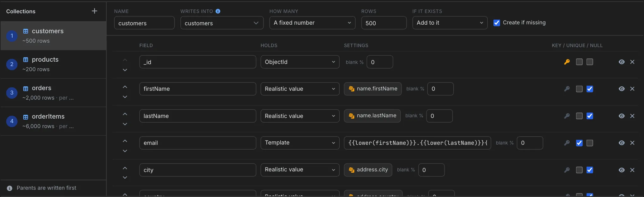Edit the blank % value for email
The height and width of the screenshot is (197, 644).
(530, 143)
